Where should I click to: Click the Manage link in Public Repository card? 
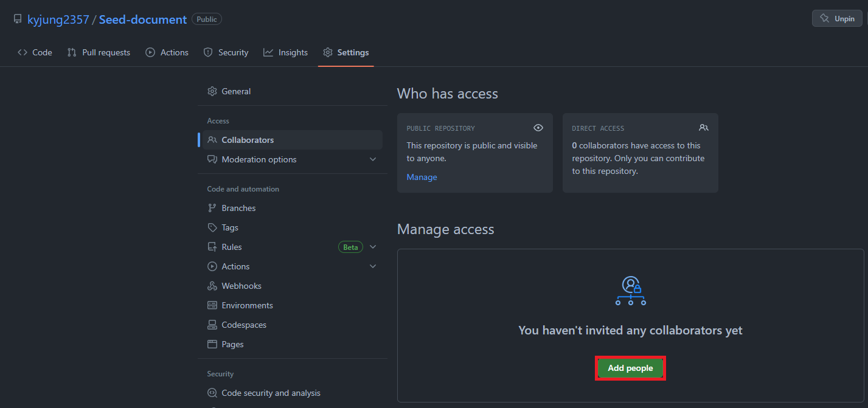click(x=422, y=177)
